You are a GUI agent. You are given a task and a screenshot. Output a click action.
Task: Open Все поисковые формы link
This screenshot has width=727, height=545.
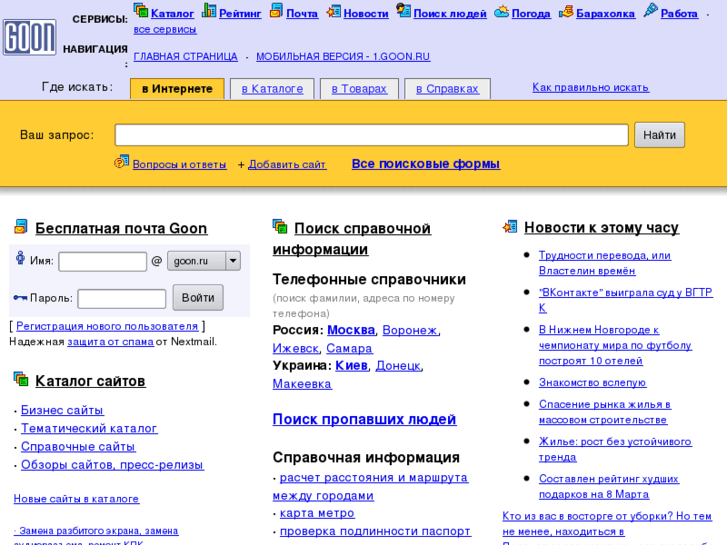point(426,164)
